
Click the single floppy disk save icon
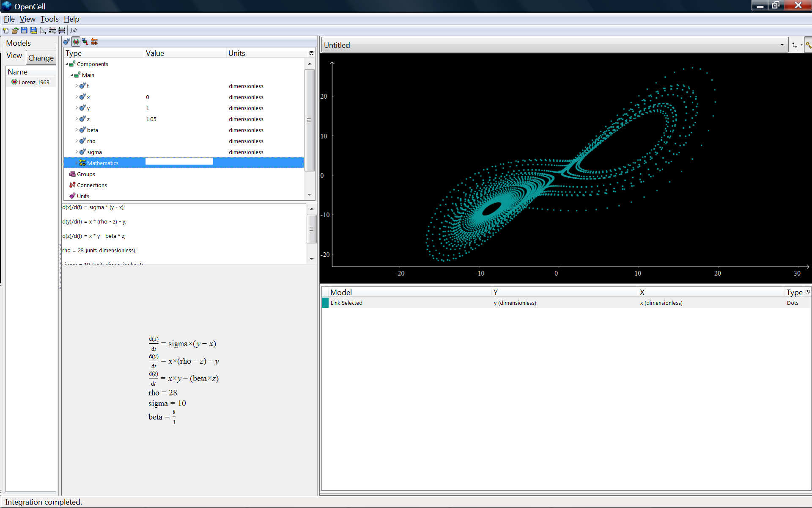click(24, 30)
